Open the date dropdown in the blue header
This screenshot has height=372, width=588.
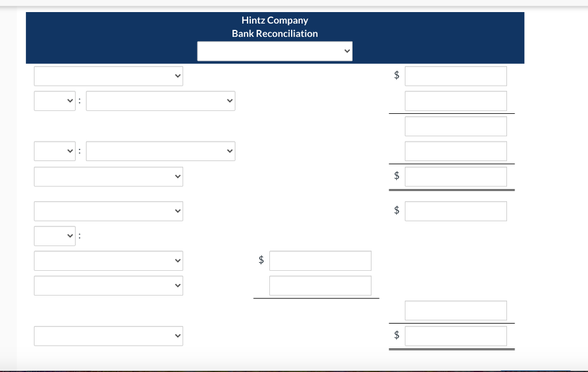274,51
